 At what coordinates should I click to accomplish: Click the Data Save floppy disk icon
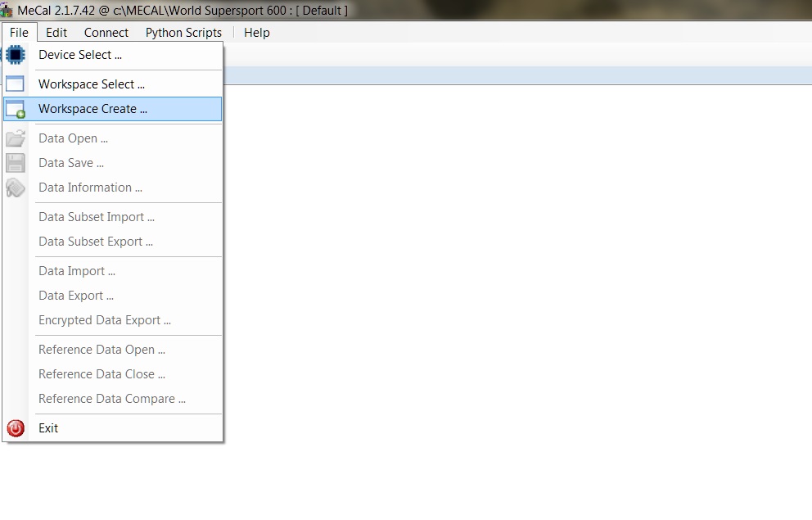coord(16,163)
